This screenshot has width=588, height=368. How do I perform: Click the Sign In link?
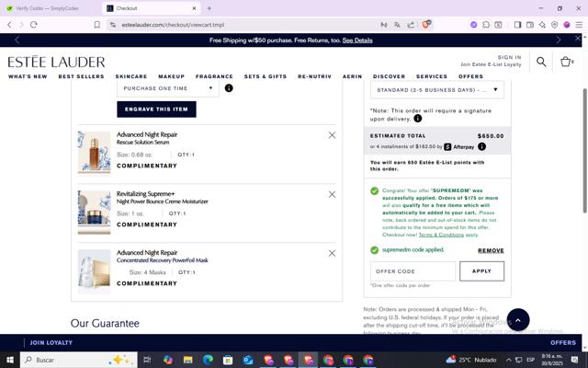(509, 57)
